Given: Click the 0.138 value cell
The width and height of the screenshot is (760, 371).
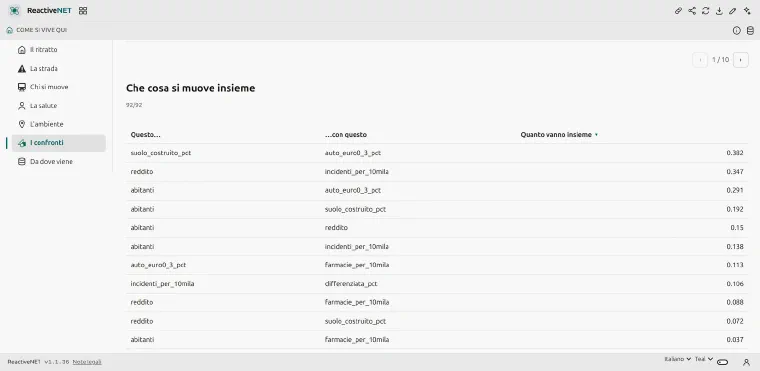Looking at the screenshot, I should pyautogui.click(x=735, y=246).
